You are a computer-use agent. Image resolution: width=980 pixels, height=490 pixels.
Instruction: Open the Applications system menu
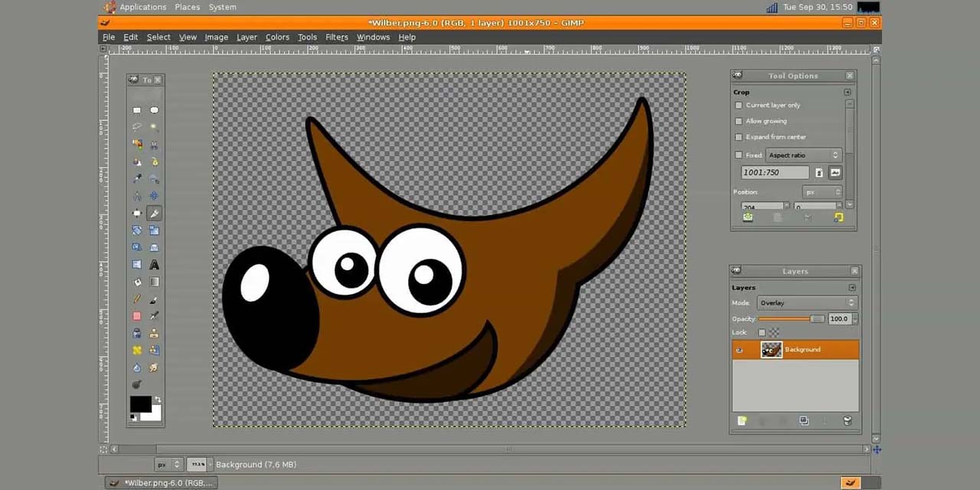(x=142, y=7)
